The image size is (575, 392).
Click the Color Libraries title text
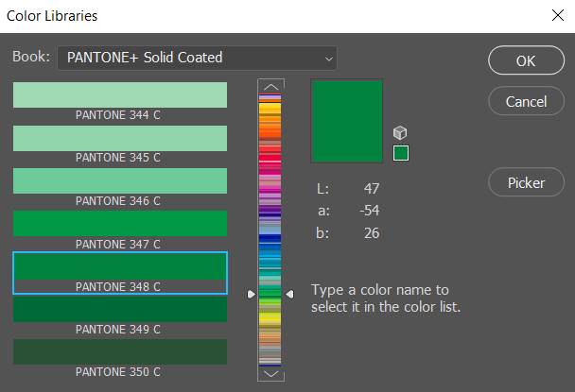click(x=52, y=16)
